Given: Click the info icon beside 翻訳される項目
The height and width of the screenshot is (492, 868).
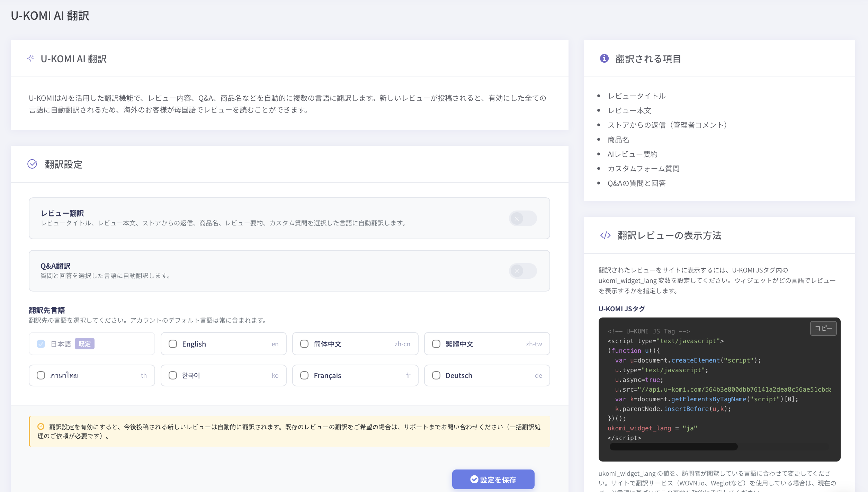Looking at the screenshot, I should [x=604, y=59].
